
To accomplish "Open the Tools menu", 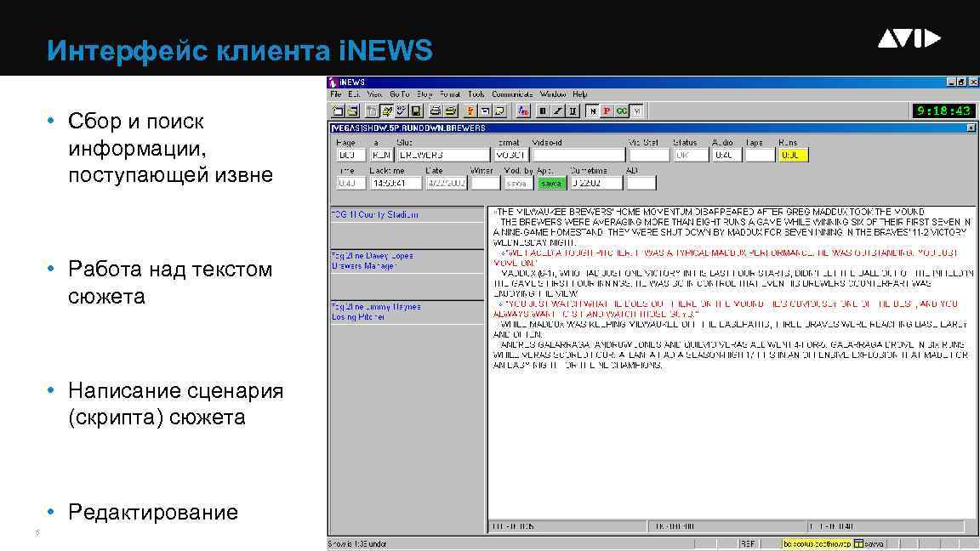I will [x=476, y=94].
